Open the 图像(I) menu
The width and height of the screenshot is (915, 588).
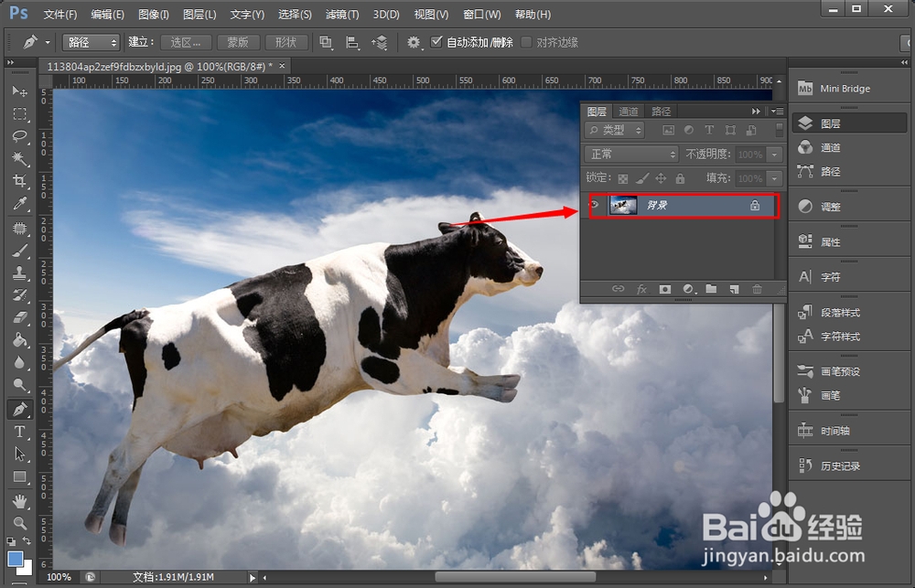point(154,14)
